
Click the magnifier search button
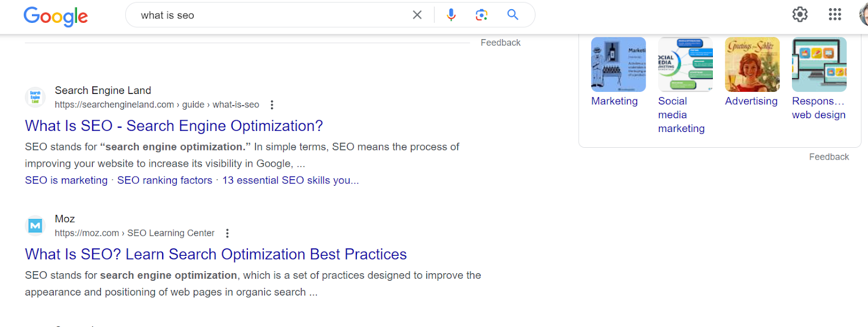click(x=513, y=15)
